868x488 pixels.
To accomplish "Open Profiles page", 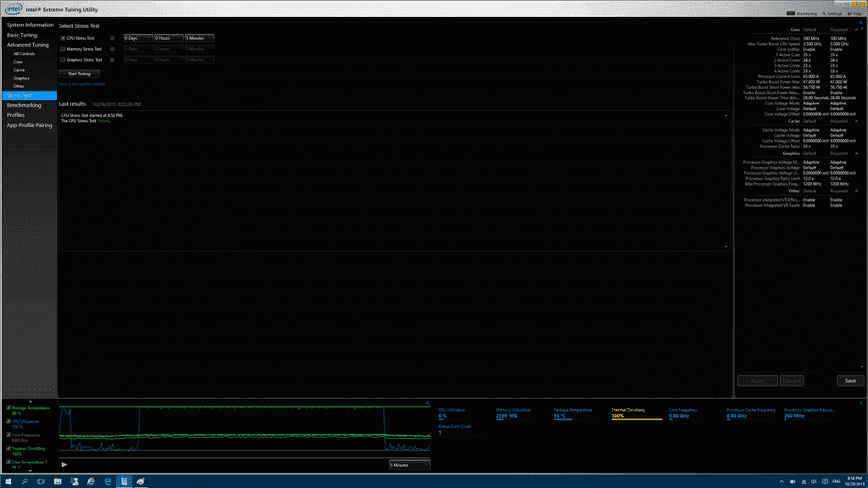I will (x=15, y=115).
